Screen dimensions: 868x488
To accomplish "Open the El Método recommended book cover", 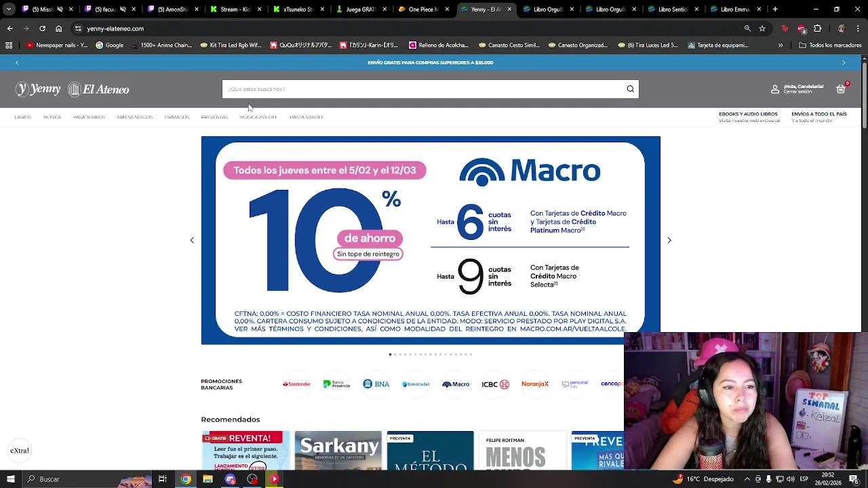I will click(430, 450).
